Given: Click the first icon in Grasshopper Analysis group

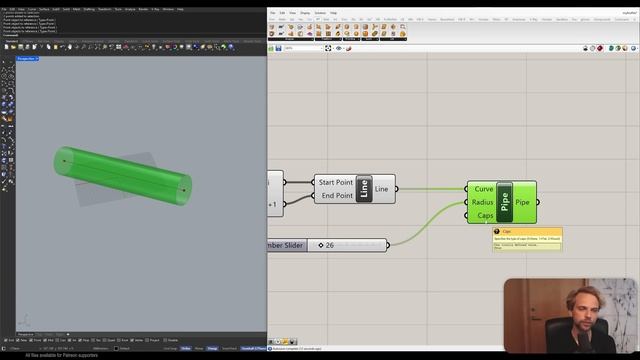Looking at the screenshot, I should click(271, 27).
